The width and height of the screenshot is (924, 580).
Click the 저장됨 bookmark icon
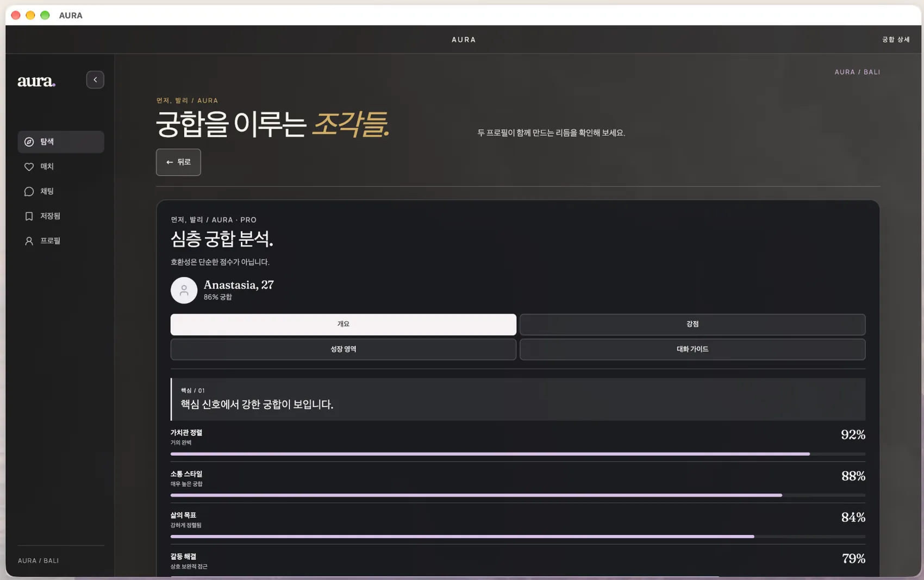[x=29, y=216]
